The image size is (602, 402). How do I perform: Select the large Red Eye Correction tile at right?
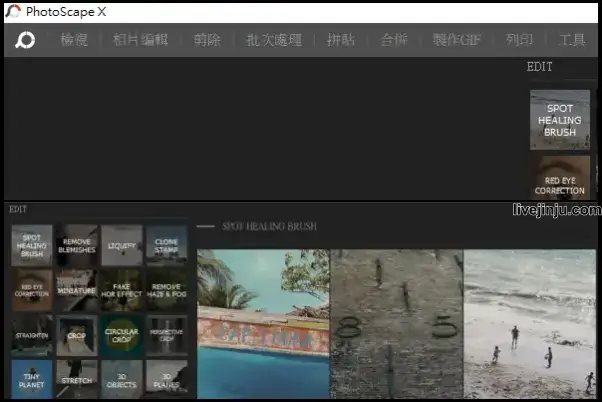coord(560,178)
